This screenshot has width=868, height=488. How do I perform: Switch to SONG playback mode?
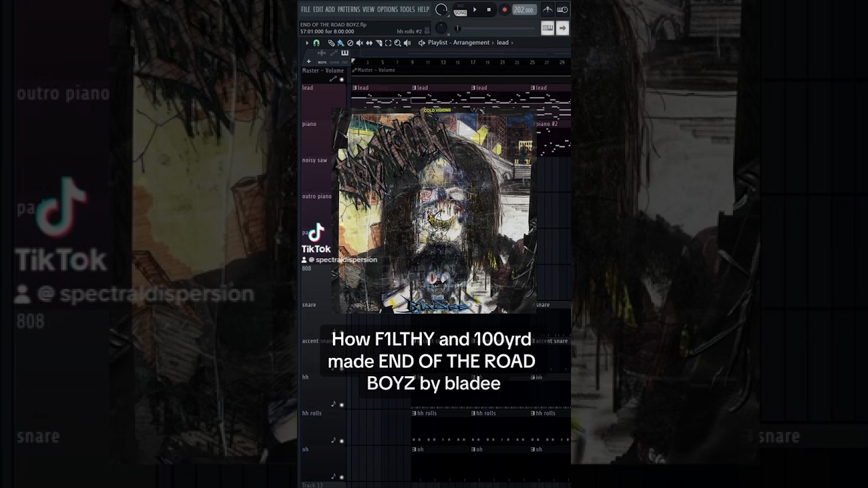[x=460, y=12]
